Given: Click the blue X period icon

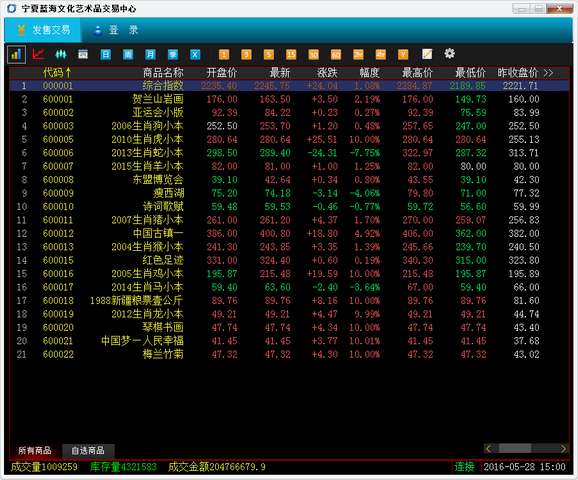Looking at the screenshot, I should [195, 55].
